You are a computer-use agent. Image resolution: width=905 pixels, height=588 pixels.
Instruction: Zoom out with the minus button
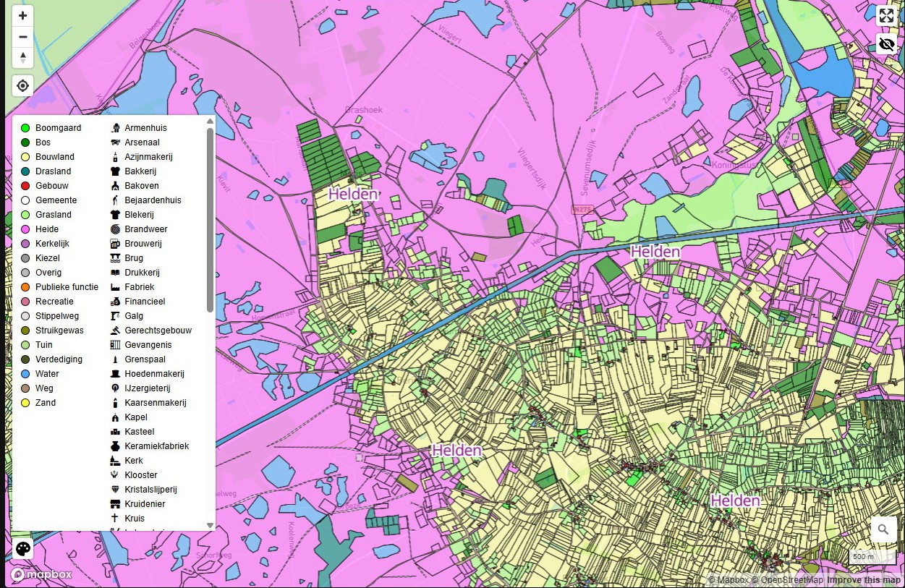coord(23,37)
